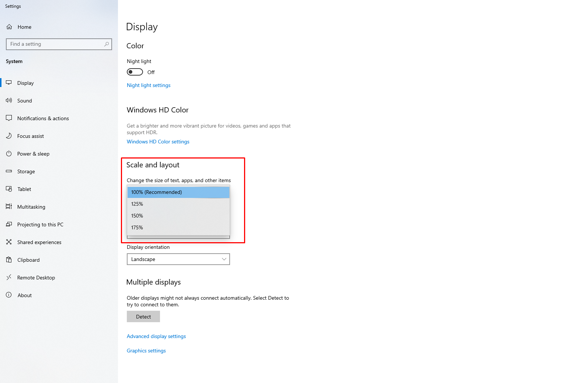Click the Notifications & actions icon

click(x=9, y=118)
